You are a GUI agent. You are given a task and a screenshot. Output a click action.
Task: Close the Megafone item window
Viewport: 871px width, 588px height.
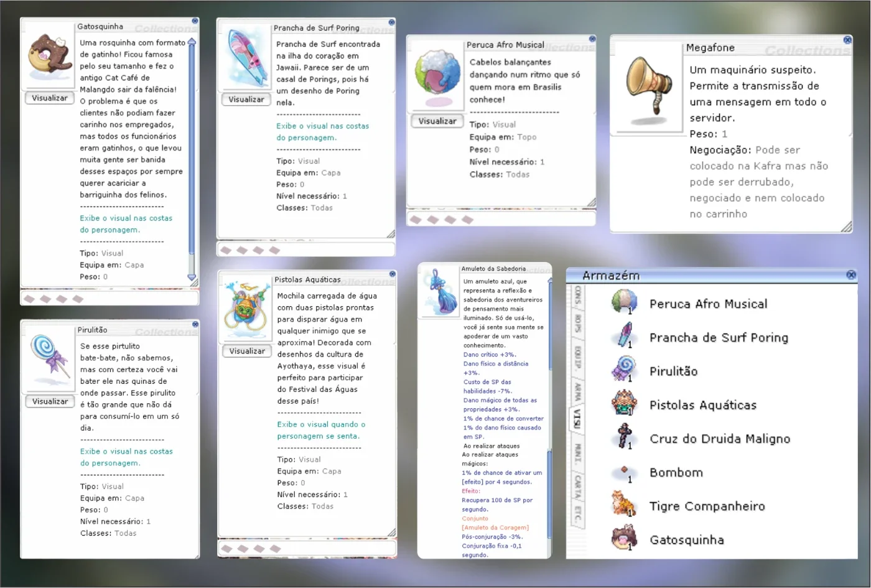(x=847, y=40)
